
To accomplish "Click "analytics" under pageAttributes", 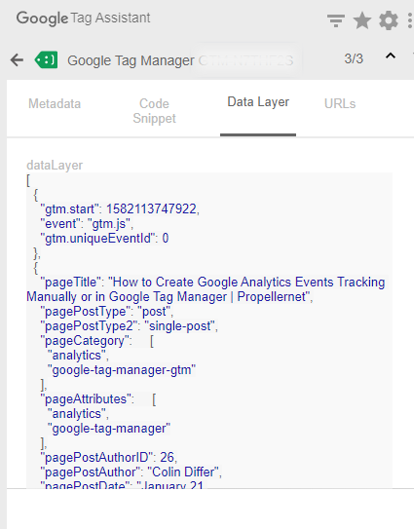I will 78,414.
